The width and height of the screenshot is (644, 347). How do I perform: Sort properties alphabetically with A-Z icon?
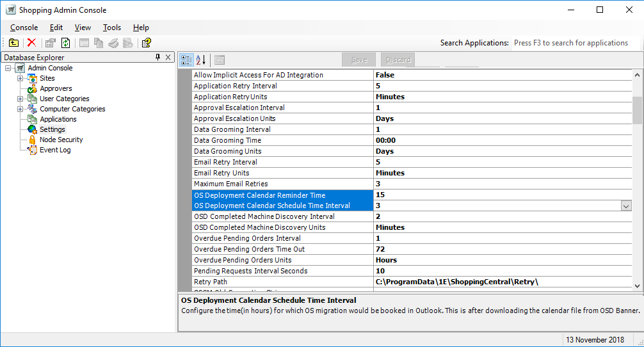pyautogui.click(x=200, y=60)
